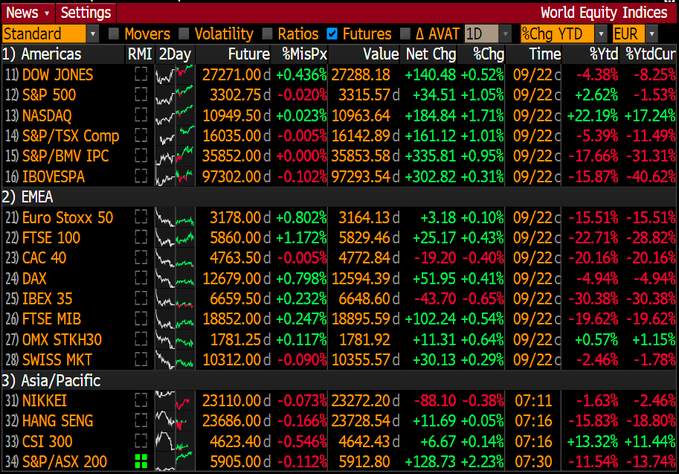Toggle the RMI box for FTSE MIB

(x=141, y=319)
